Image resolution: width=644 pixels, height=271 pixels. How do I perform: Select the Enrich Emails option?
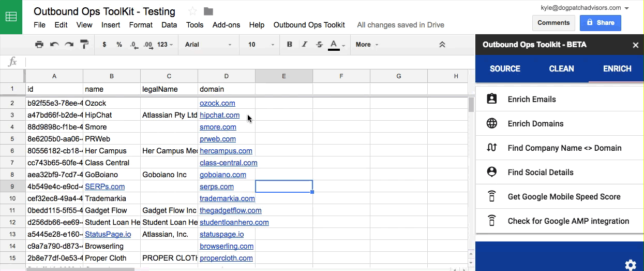[560, 99]
